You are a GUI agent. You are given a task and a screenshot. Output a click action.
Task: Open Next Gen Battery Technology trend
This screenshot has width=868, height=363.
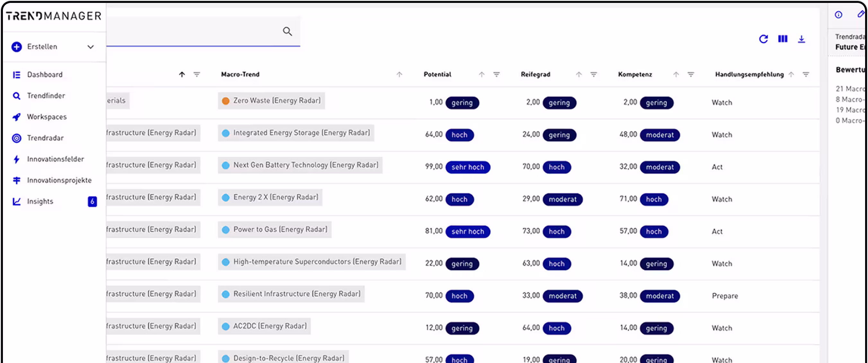coord(300,165)
